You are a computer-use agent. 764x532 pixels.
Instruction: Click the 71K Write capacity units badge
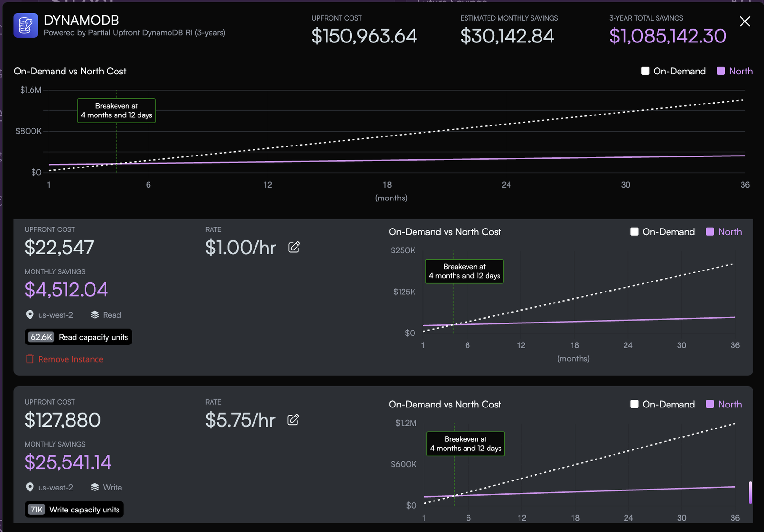tap(74, 510)
